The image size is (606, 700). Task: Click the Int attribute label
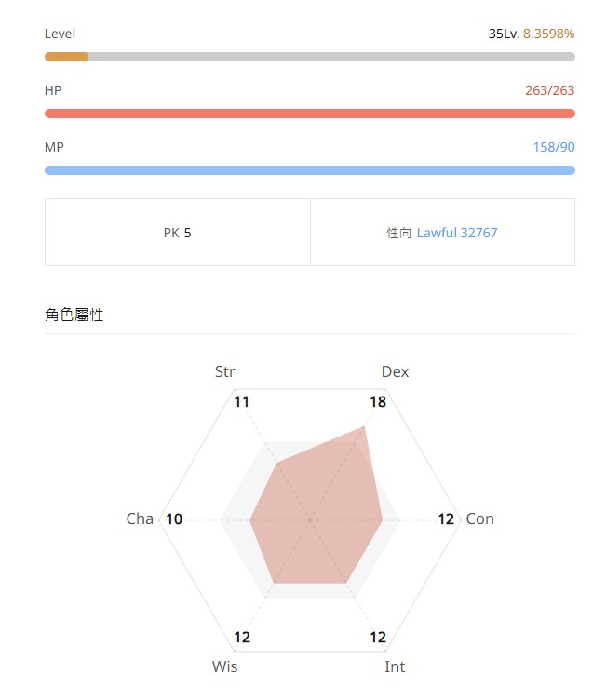(x=395, y=666)
